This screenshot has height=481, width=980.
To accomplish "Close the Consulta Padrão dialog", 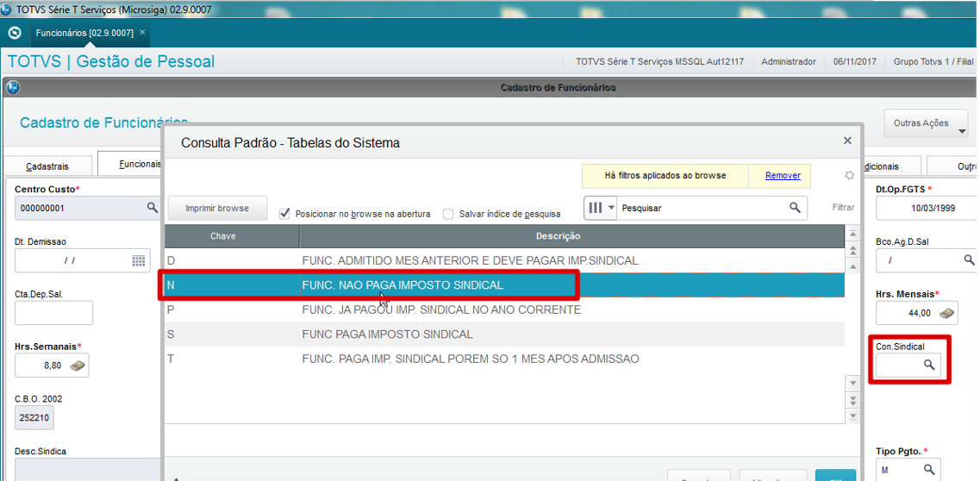I will coord(847,141).
